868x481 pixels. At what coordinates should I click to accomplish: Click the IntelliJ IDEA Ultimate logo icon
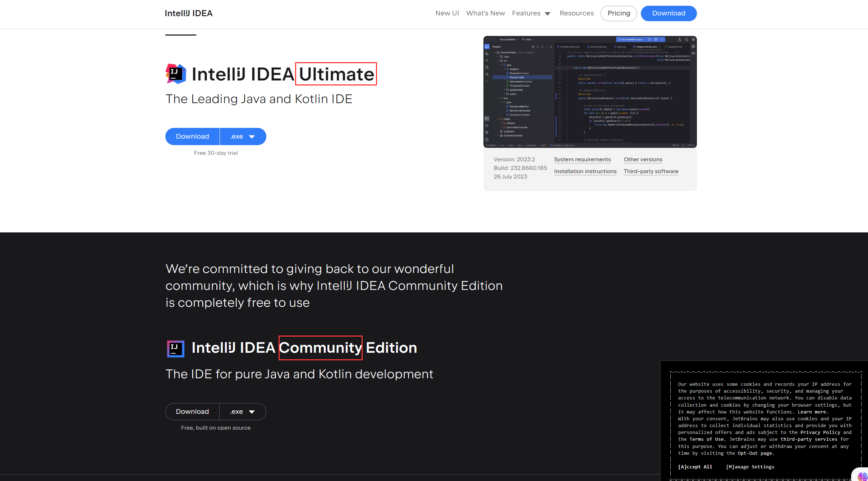click(175, 74)
